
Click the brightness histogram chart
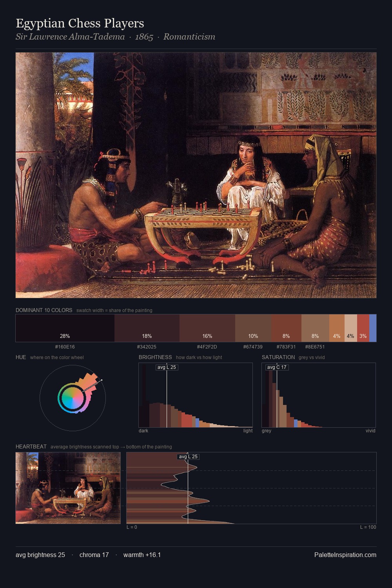pos(196,395)
